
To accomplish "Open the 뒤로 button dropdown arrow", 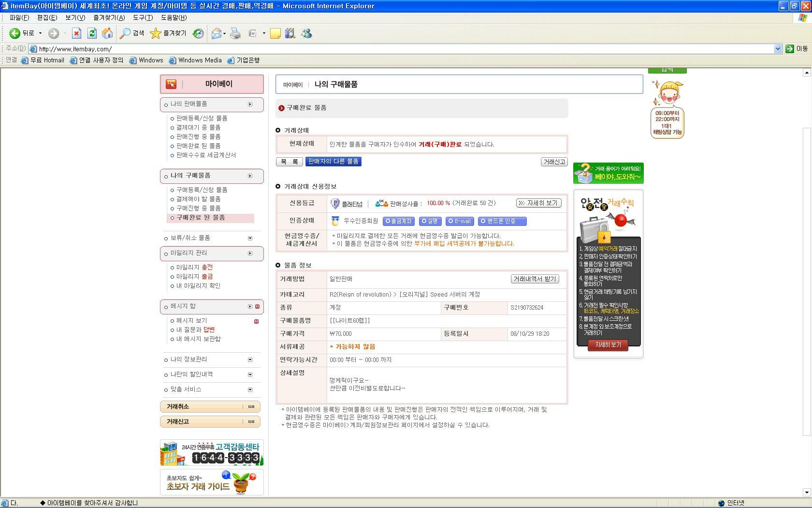I will pos(41,33).
